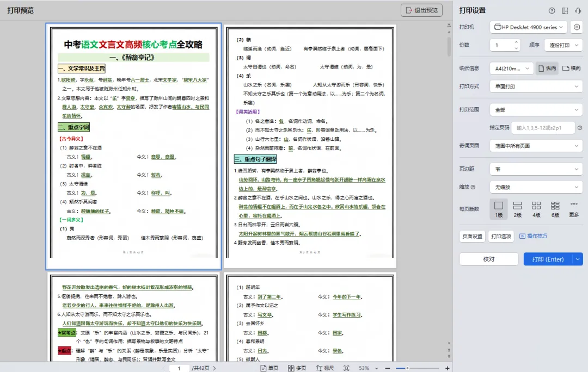
Task: Decrease copy count with the down stepper arrow
Action: (516, 48)
